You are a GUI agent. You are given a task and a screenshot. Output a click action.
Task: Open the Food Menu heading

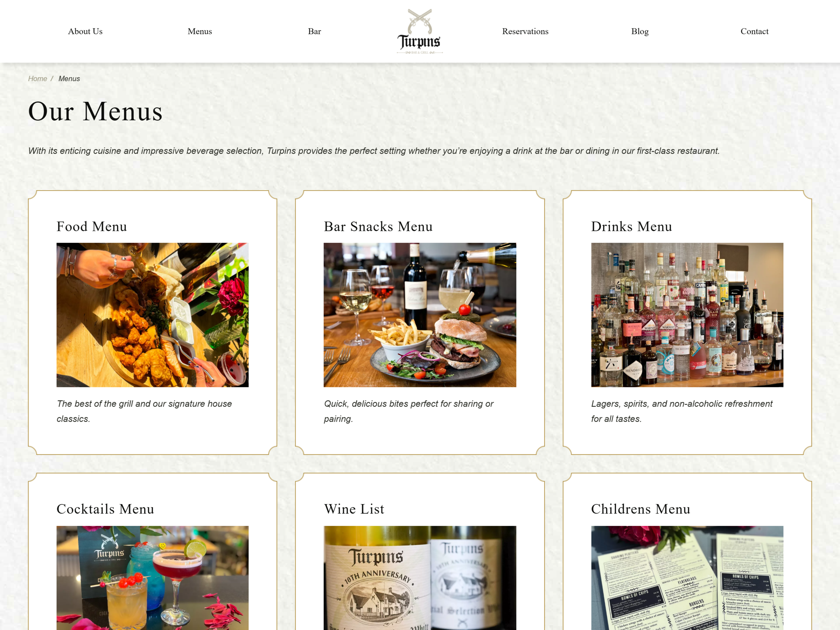coord(92,227)
